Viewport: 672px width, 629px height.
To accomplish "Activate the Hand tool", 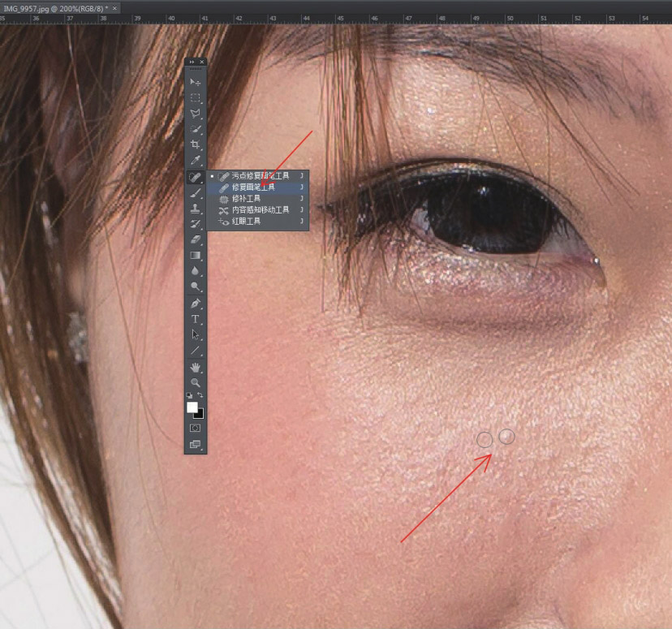I will tap(196, 367).
